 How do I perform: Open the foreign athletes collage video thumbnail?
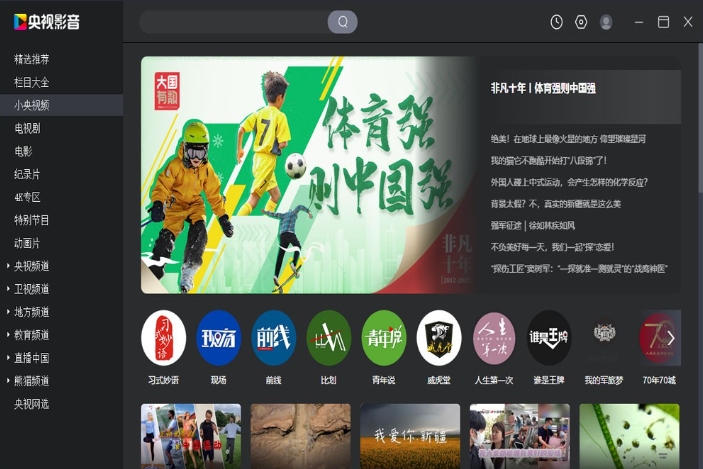(191, 436)
